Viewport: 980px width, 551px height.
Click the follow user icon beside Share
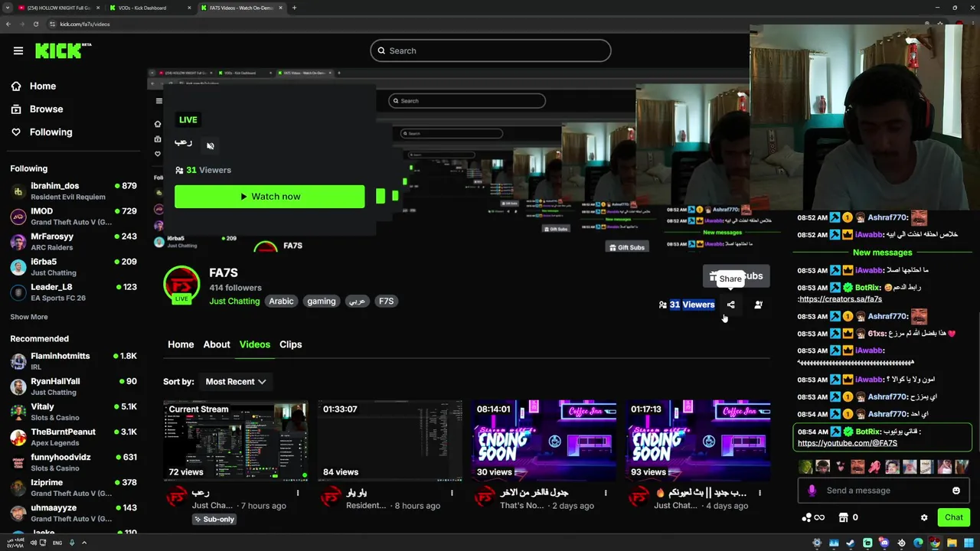(758, 305)
